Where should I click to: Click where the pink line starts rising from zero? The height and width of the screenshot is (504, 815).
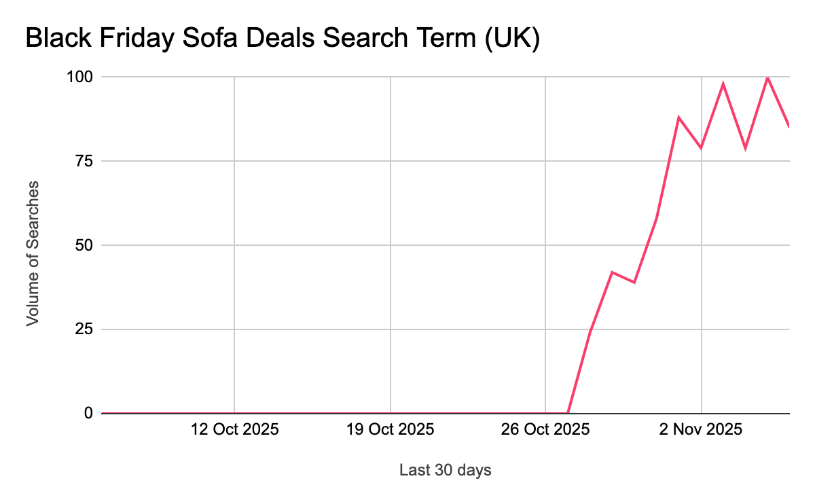click(568, 412)
